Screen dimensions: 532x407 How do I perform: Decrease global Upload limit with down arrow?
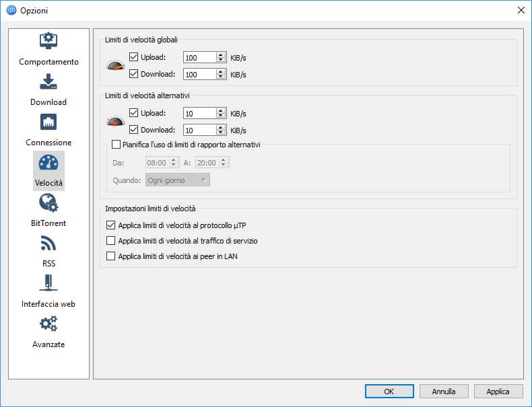coord(221,60)
